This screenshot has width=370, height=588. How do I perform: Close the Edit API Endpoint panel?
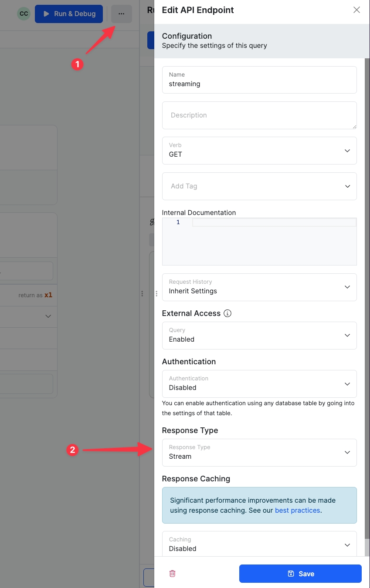point(356,10)
